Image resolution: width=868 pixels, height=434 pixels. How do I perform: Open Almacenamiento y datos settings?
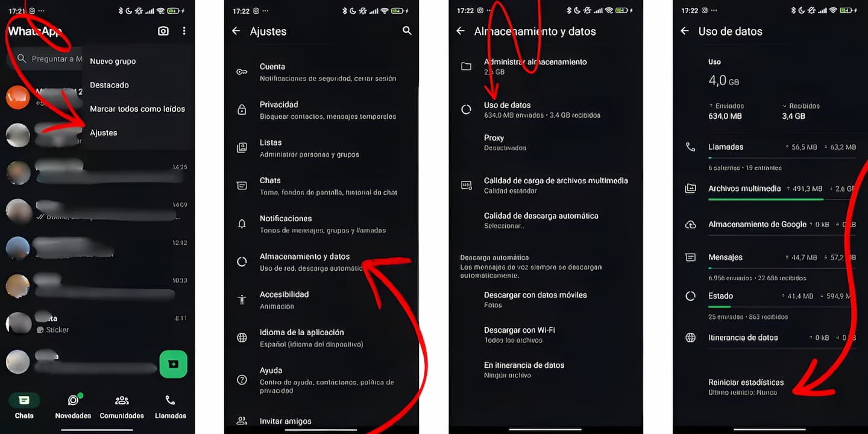click(x=321, y=262)
